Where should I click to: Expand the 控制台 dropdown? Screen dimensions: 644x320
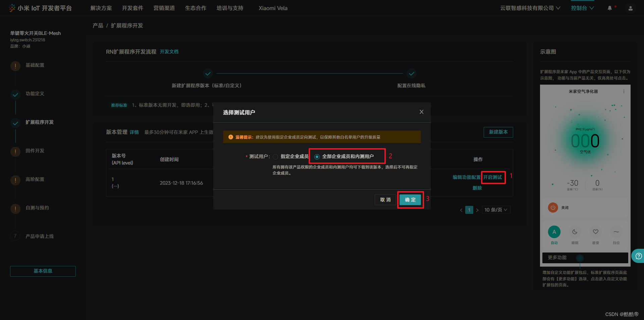[x=582, y=8]
